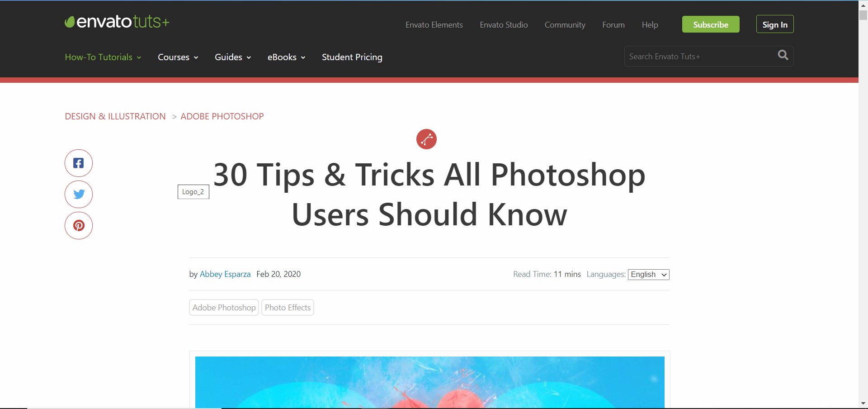Open the Languages dropdown set to English

649,275
